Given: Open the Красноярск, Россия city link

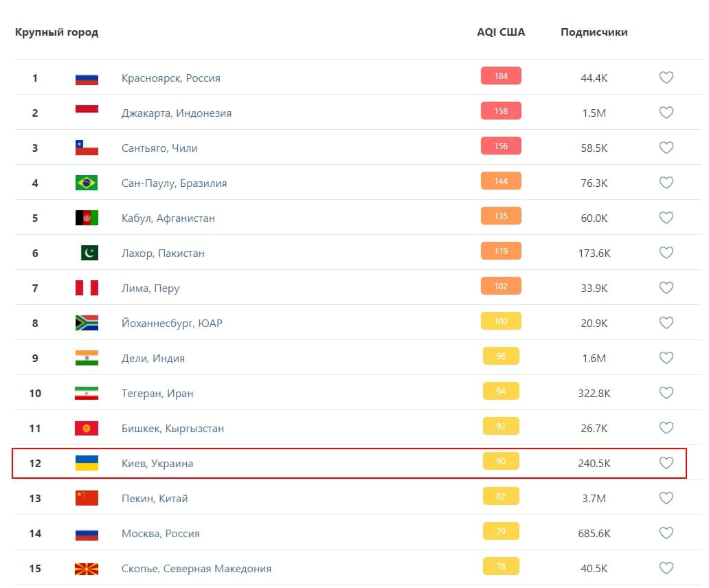Looking at the screenshot, I should [171, 78].
